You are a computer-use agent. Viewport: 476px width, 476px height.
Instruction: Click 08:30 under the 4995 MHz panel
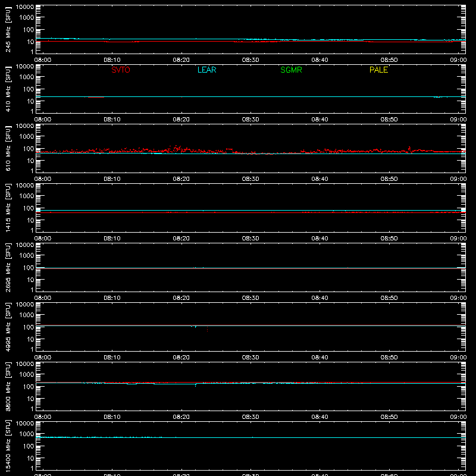[x=250, y=358]
